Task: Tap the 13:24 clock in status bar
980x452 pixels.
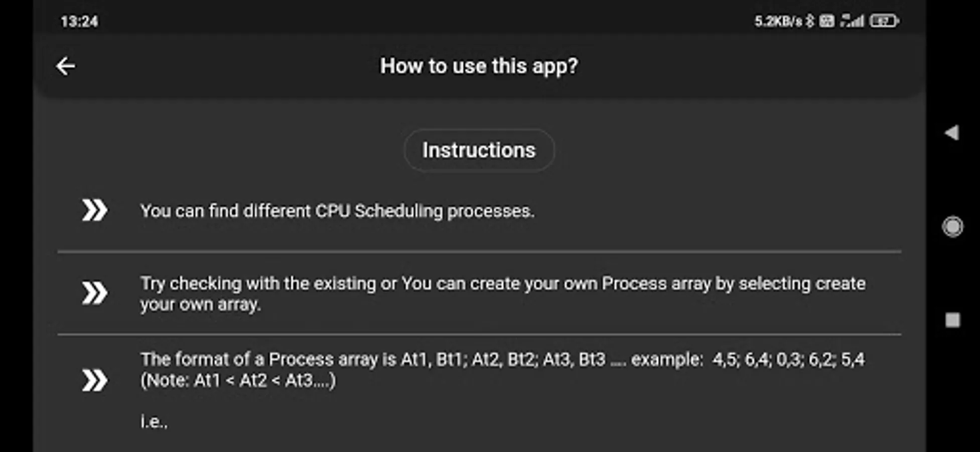Action: point(79,22)
